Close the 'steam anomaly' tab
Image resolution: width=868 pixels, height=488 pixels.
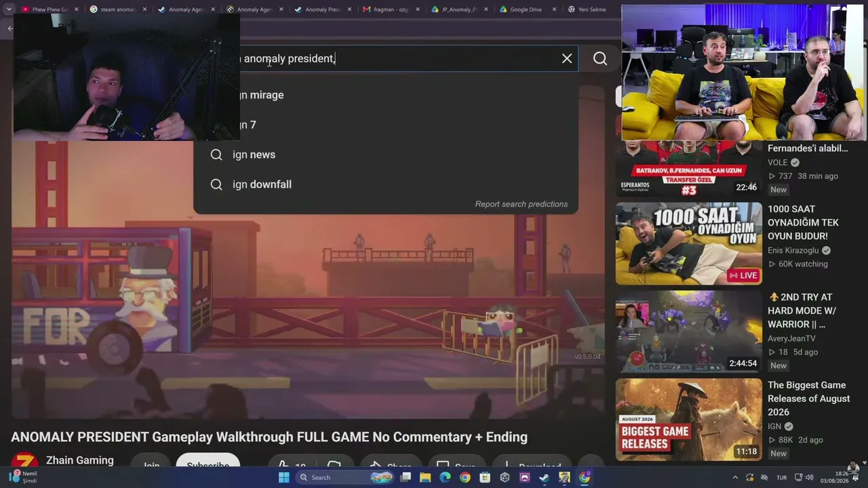[x=144, y=9]
